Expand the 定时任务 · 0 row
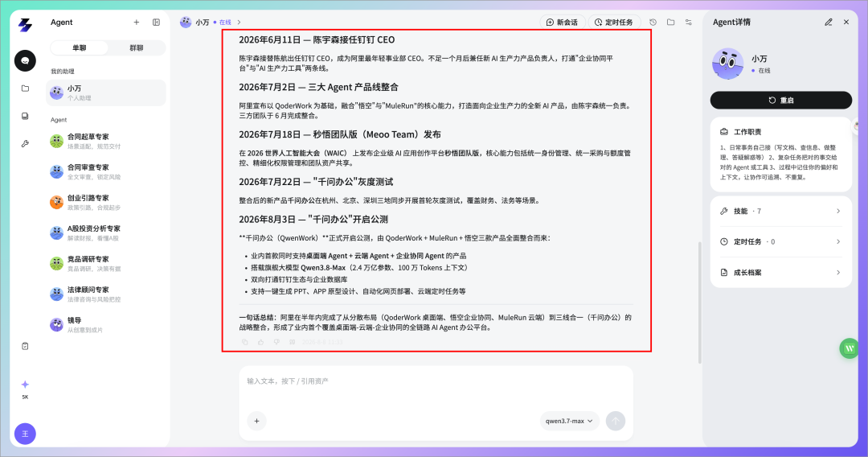This screenshot has height=457, width=868. pyautogui.click(x=780, y=241)
